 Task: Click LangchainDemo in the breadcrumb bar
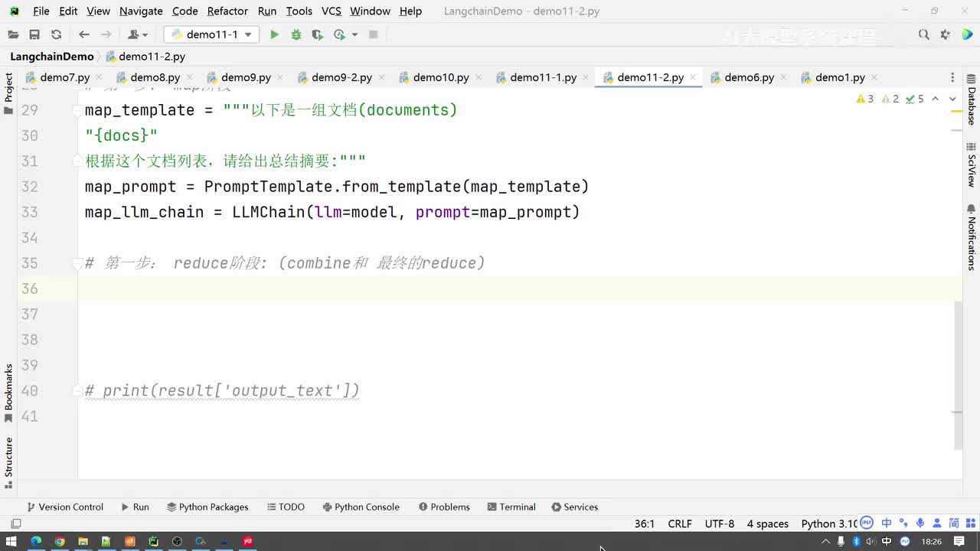(52, 56)
